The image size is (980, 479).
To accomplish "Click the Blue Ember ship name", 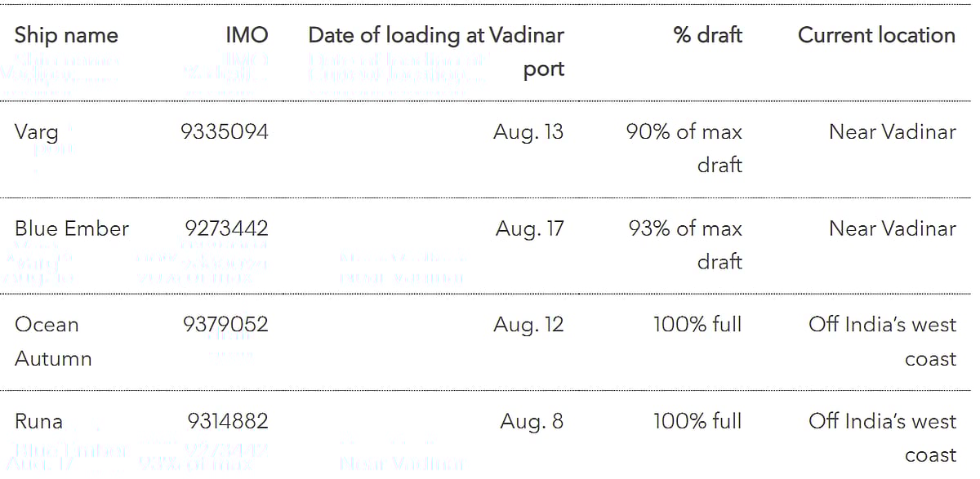I will pyautogui.click(x=72, y=228).
